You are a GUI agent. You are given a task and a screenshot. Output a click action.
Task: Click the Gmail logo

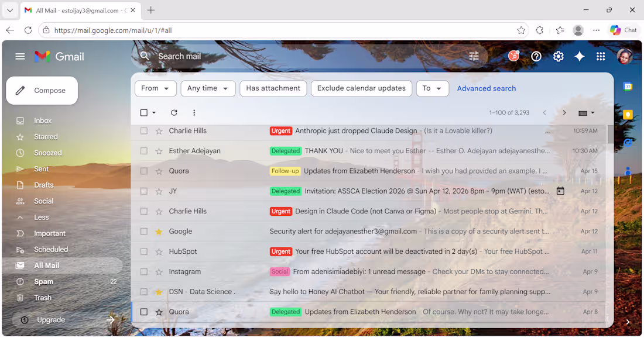tap(60, 57)
